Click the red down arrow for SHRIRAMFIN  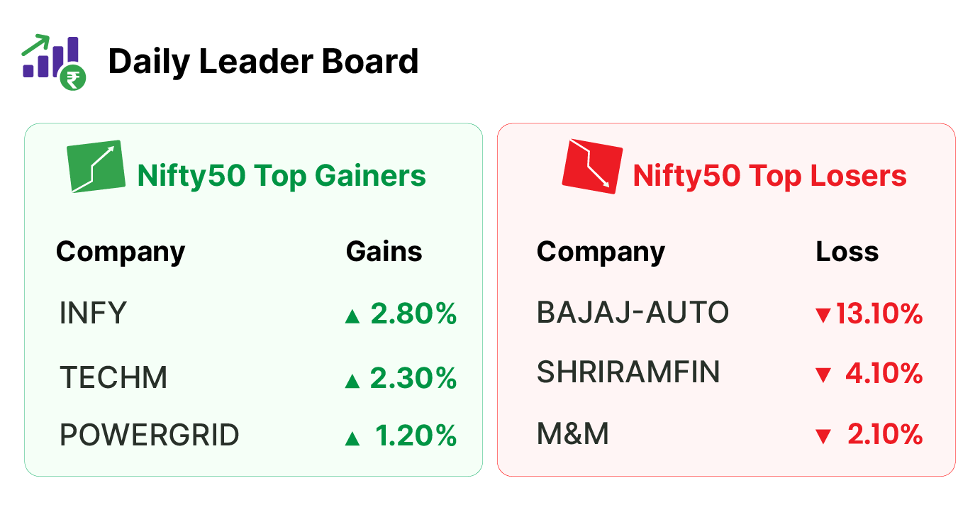(x=823, y=375)
